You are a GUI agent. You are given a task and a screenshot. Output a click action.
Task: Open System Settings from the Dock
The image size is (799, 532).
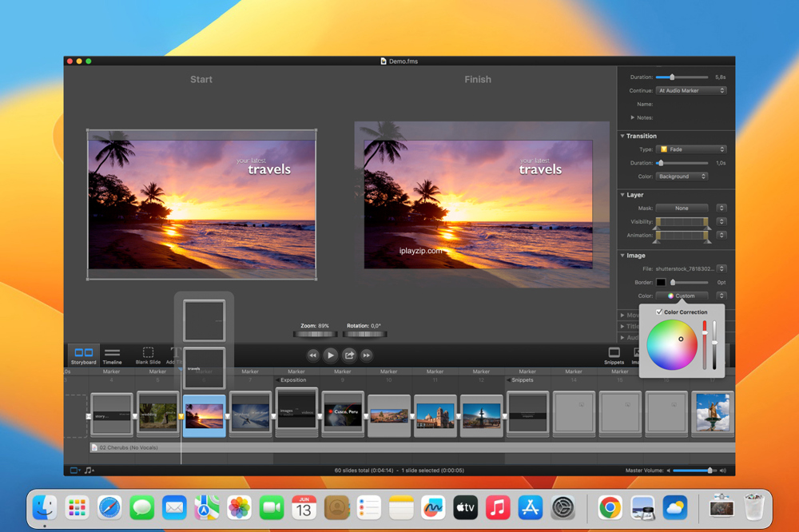(562, 507)
